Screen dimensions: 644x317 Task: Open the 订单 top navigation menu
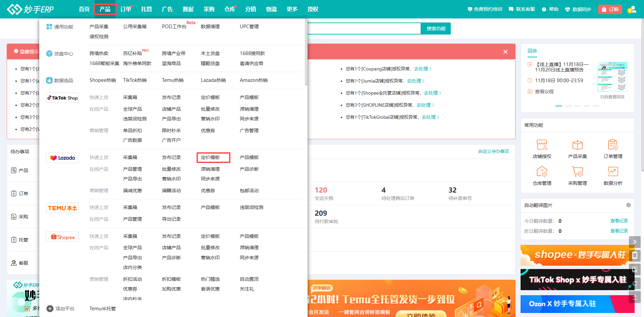126,9
